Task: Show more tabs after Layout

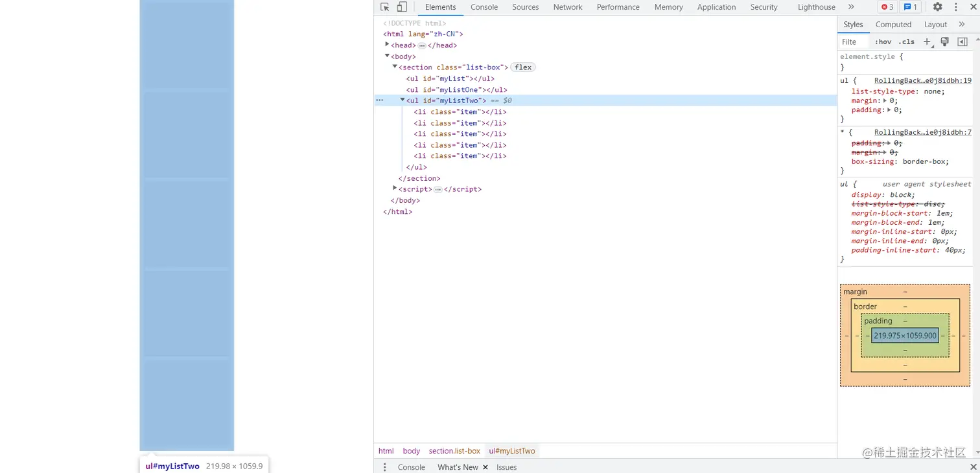Action: [962, 25]
